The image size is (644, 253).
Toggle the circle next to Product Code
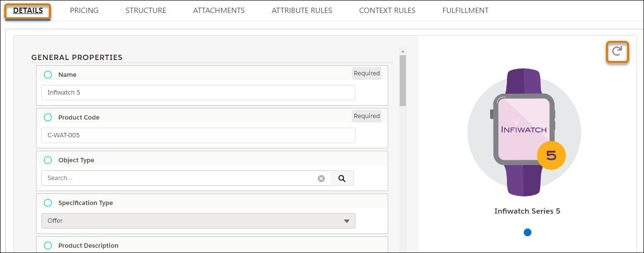[x=48, y=117]
